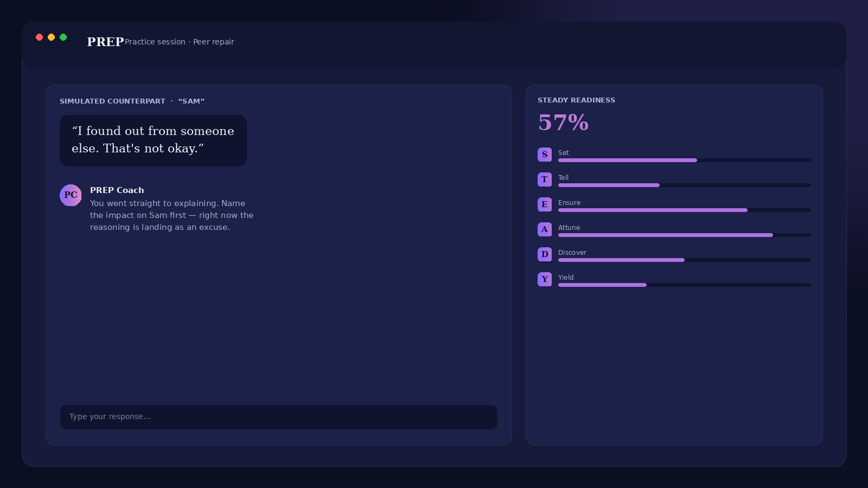Image resolution: width=868 pixels, height=488 pixels.
Task: Click the T badge for Tell
Action: [x=545, y=179]
